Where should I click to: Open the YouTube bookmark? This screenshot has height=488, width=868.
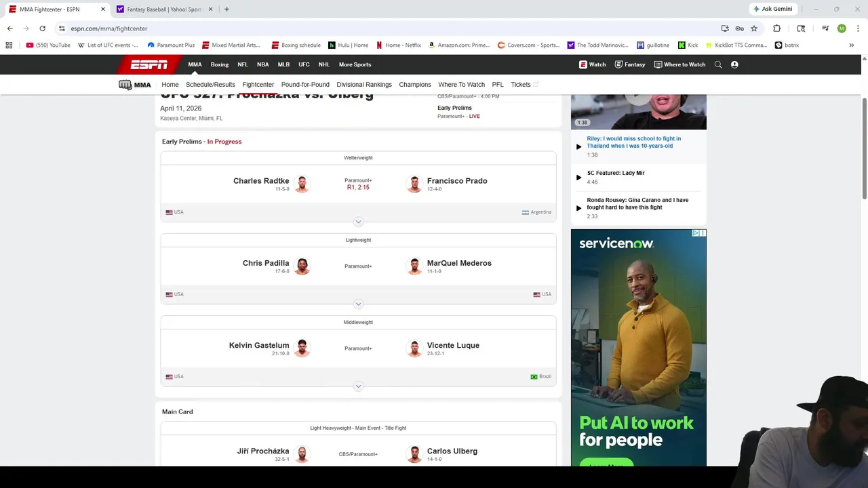tap(48, 45)
